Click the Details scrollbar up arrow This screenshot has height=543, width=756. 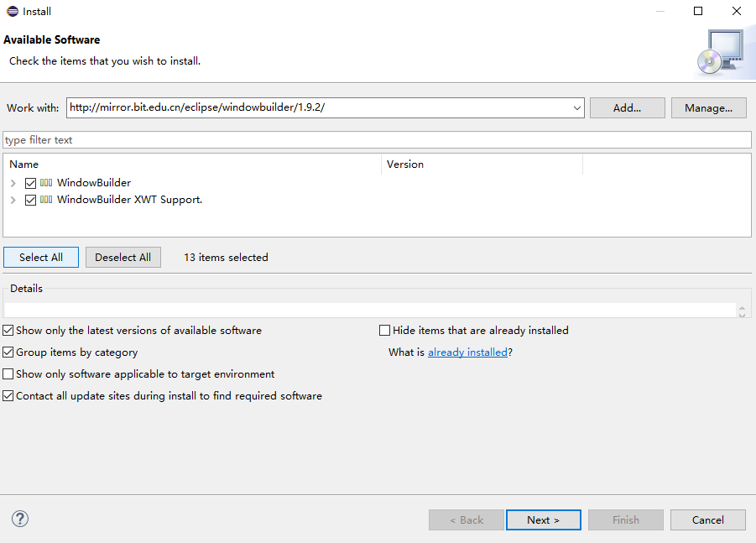[742, 308]
